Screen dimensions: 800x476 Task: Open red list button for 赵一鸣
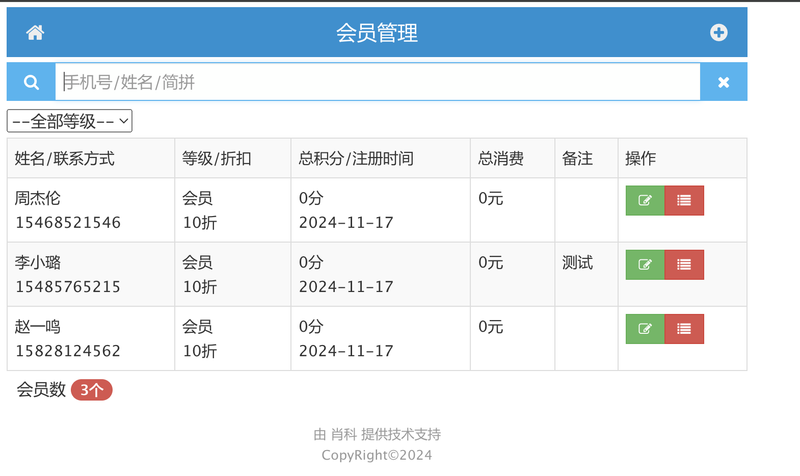[684, 329]
